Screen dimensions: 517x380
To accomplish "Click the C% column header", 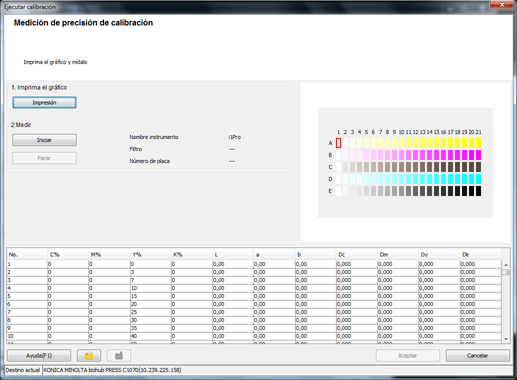I will [x=68, y=255].
